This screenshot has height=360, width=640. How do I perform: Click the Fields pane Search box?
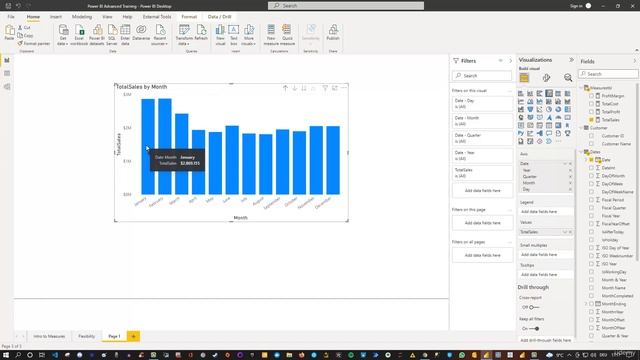tap(608, 74)
